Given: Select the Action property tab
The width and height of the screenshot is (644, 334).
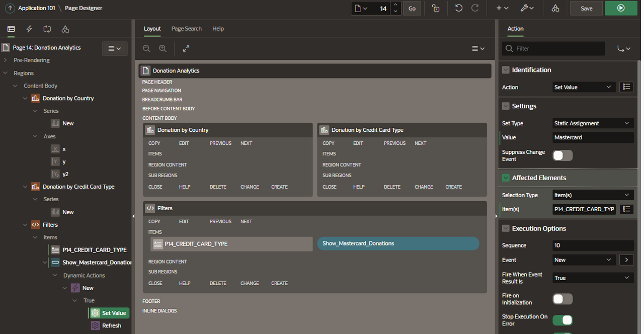Looking at the screenshot, I should [x=515, y=29].
